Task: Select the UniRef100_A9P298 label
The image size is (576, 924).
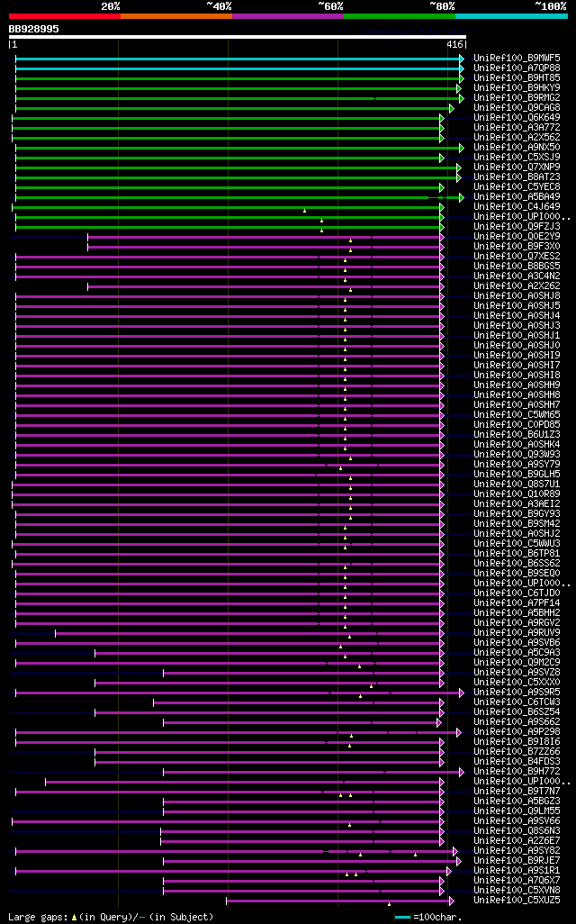Action: (517, 731)
